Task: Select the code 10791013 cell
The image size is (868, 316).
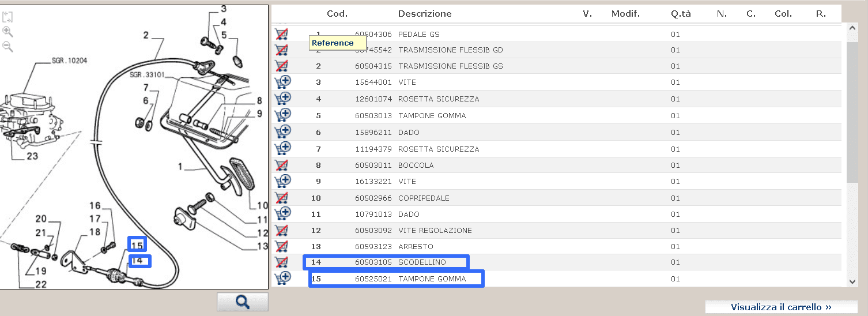Action: 373,214
